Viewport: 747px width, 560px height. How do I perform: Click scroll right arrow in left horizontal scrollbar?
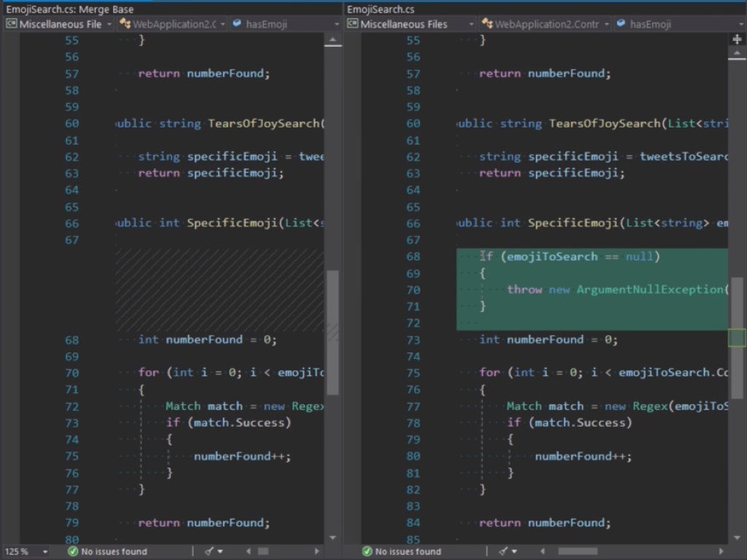[x=317, y=551]
